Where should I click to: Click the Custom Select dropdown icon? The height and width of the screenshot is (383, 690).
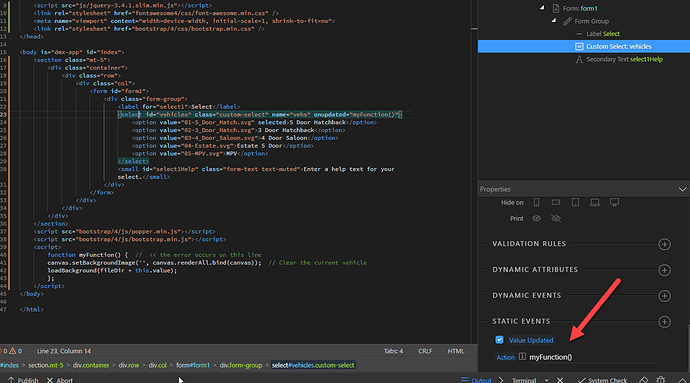point(579,46)
